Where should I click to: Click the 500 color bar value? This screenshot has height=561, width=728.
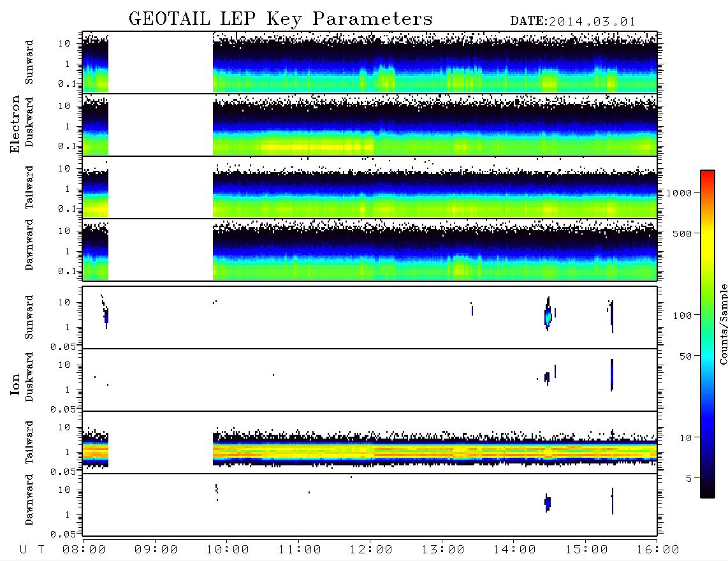click(682, 234)
